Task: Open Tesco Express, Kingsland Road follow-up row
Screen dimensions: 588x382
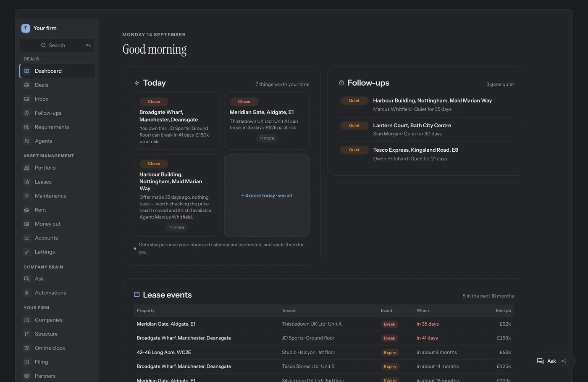Action: (x=426, y=154)
